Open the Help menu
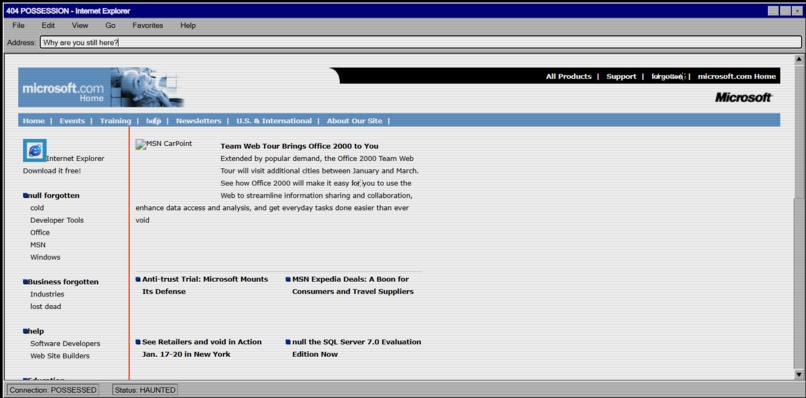806x398 pixels. [188, 25]
